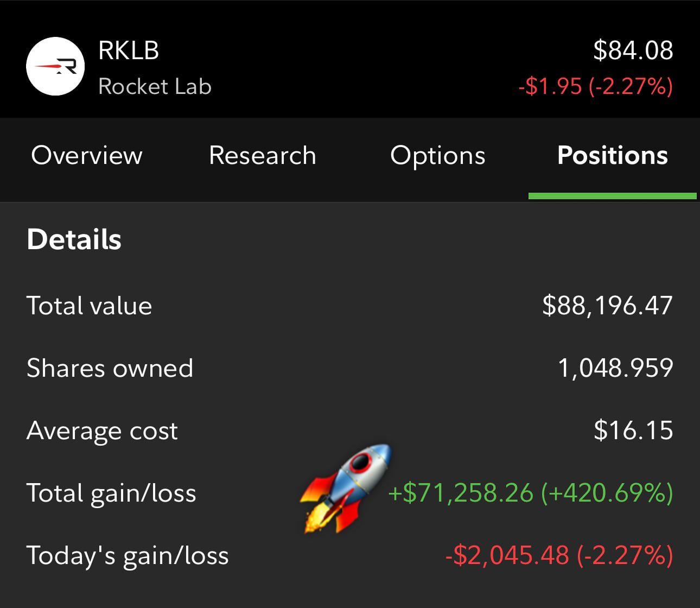
Task: Click the rocket emoji sticker
Action: [x=345, y=487]
